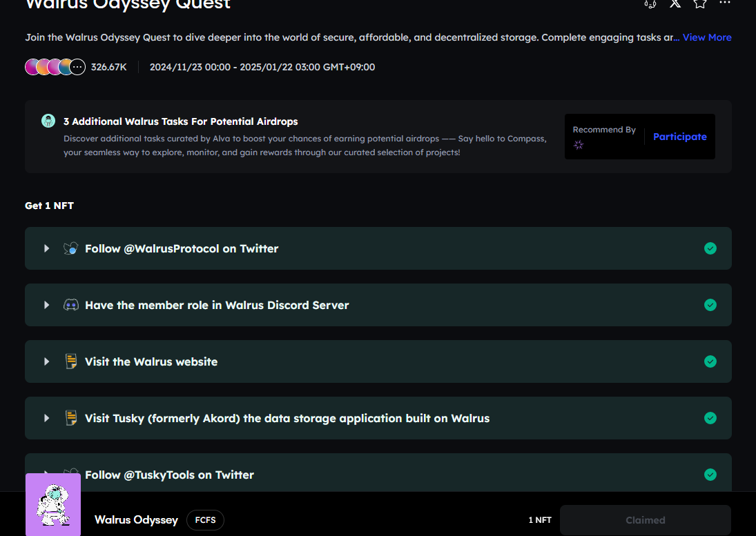This screenshot has height=536, width=756.
Task: Click the Follow @WalrusProtocol on Twitter title
Action: click(x=182, y=248)
